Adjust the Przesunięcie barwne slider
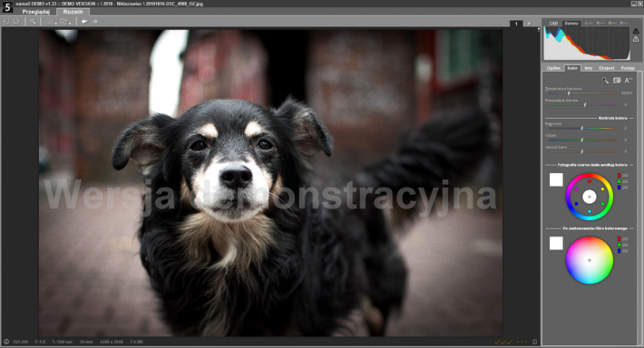Screen dimensions: 644x348 (x=582, y=105)
